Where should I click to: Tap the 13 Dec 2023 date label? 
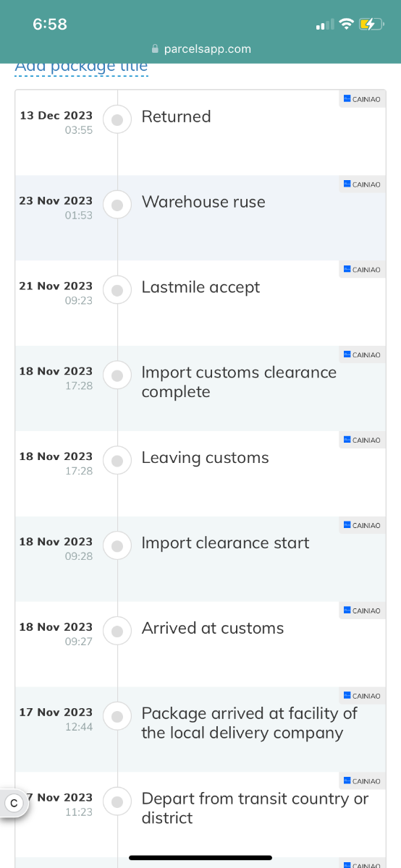pyautogui.click(x=56, y=115)
